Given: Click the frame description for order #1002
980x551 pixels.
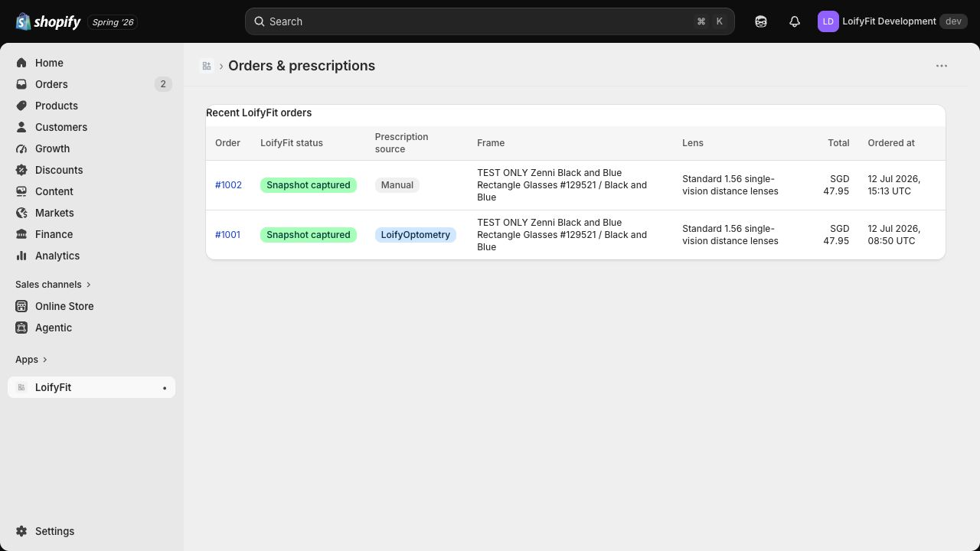Looking at the screenshot, I should (x=562, y=185).
